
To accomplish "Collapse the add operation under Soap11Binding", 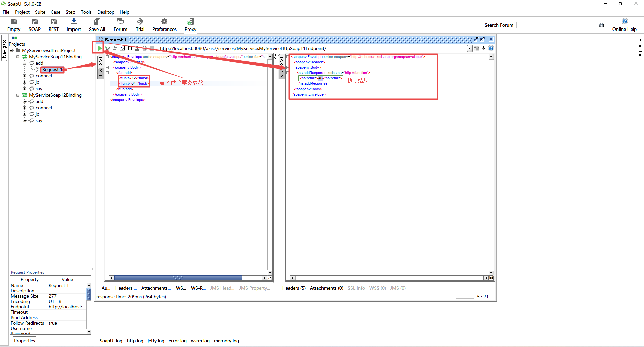I will pyautogui.click(x=24, y=63).
